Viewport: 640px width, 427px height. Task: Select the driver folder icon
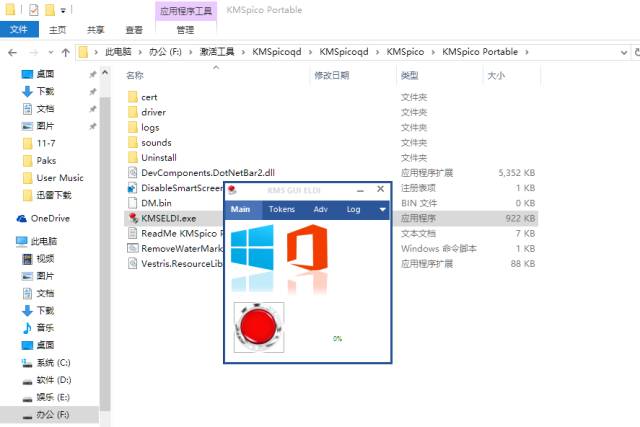[x=133, y=112]
